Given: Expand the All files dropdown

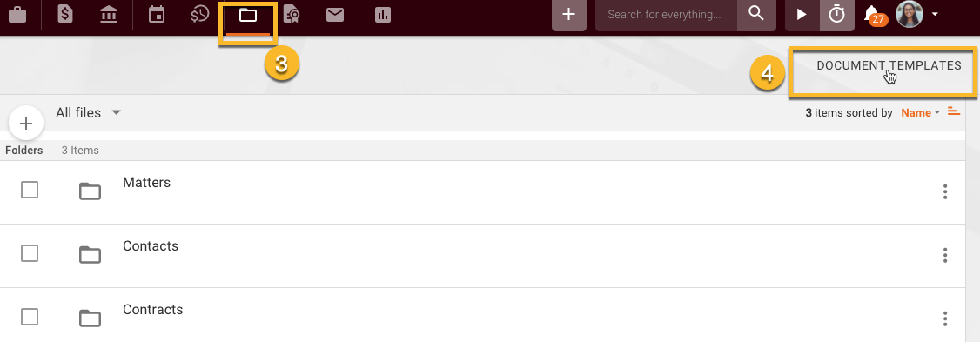Looking at the screenshot, I should pyautogui.click(x=88, y=112).
